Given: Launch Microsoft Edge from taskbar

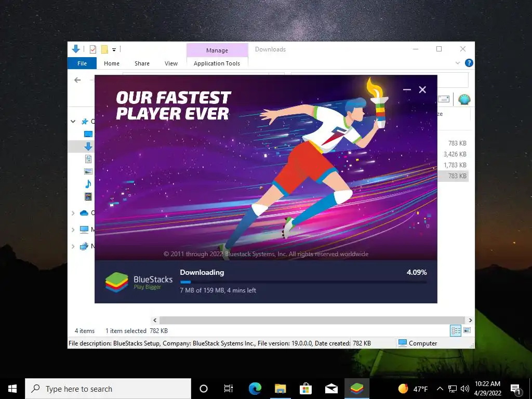Looking at the screenshot, I should 255,389.
